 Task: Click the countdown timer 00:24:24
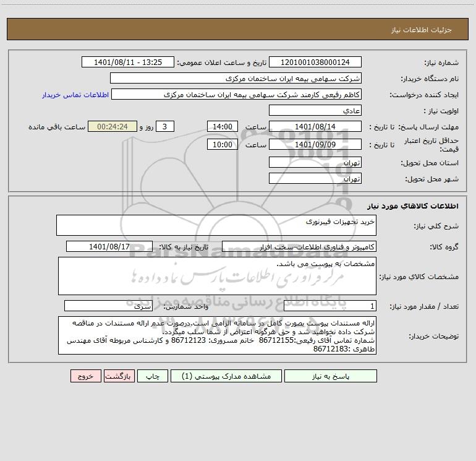click(113, 127)
